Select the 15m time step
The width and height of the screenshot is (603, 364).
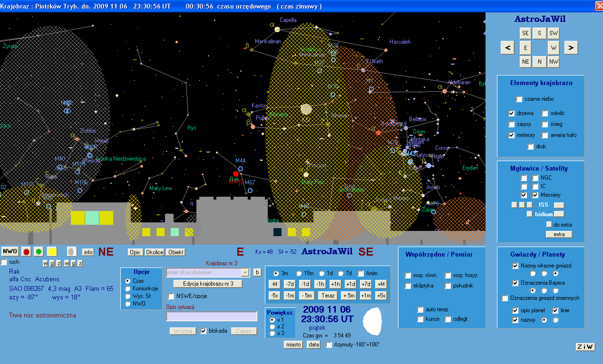(299, 273)
